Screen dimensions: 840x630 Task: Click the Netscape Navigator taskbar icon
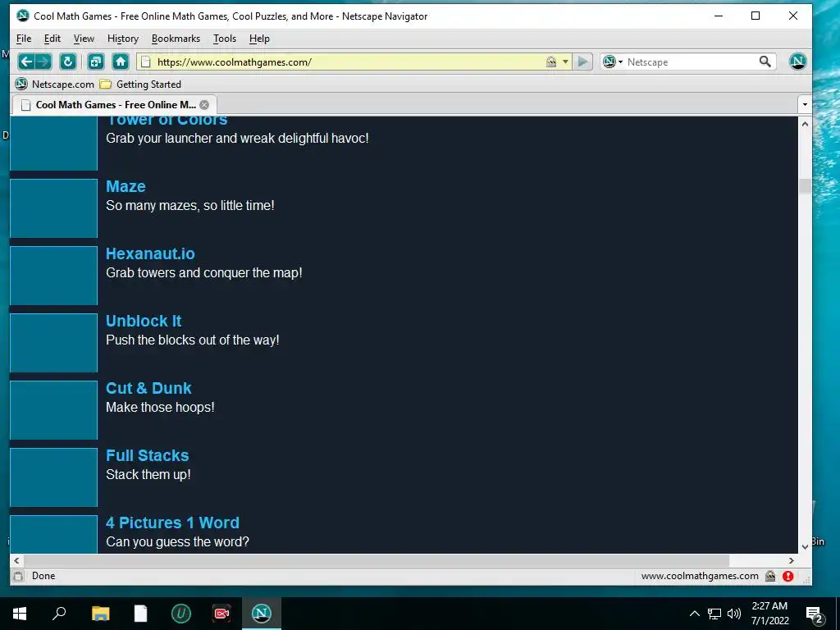[262, 614]
